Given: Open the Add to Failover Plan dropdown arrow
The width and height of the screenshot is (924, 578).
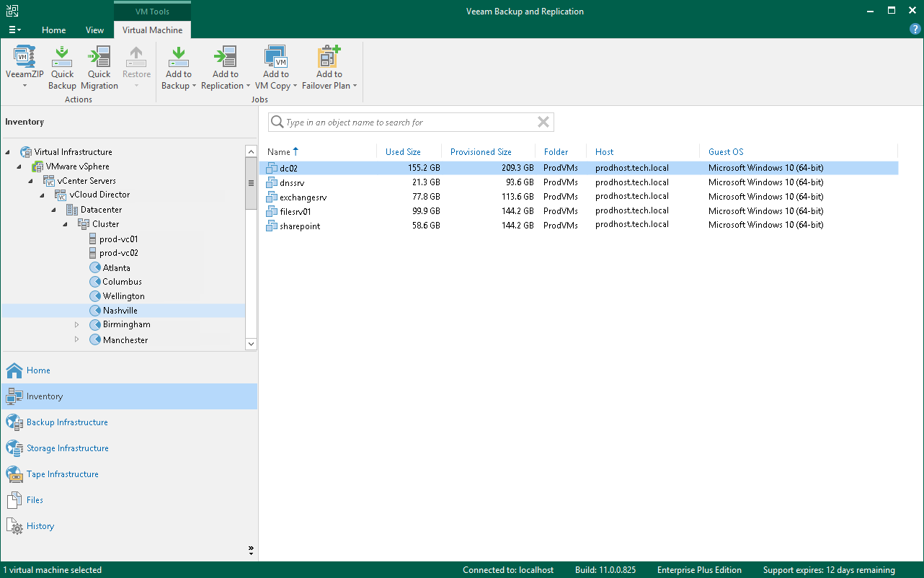Looking at the screenshot, I should [x=355, y=86].
